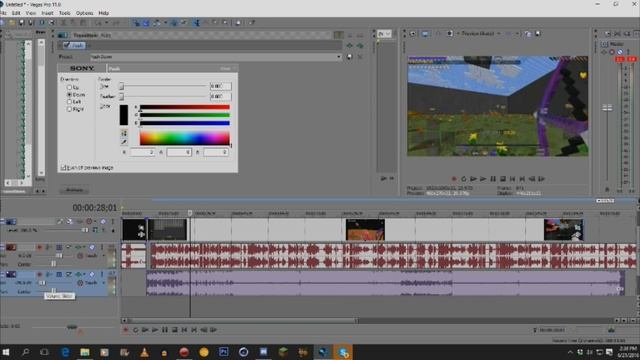This screenshot has height=360, width=640.
Task: Open the Help menu
Action: coord(104,13)
